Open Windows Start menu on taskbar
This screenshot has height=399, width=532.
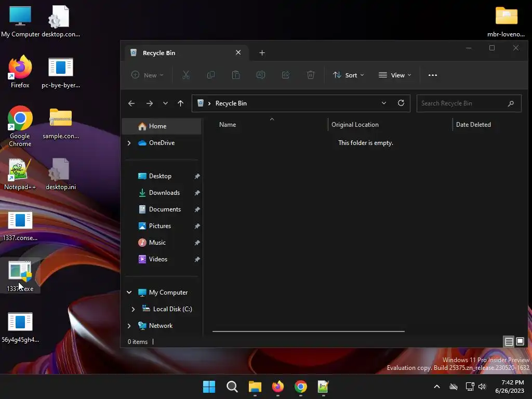(209, 387)
